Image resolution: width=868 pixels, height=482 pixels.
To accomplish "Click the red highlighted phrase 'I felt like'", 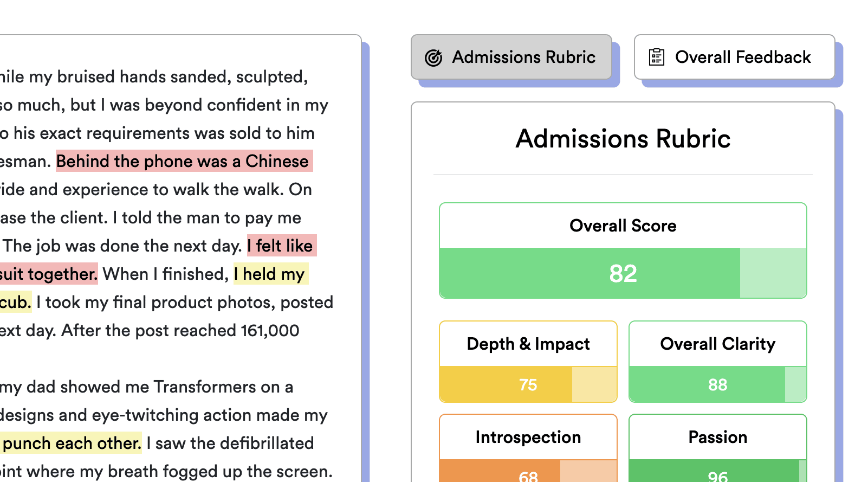I will [x=281, y=246].
